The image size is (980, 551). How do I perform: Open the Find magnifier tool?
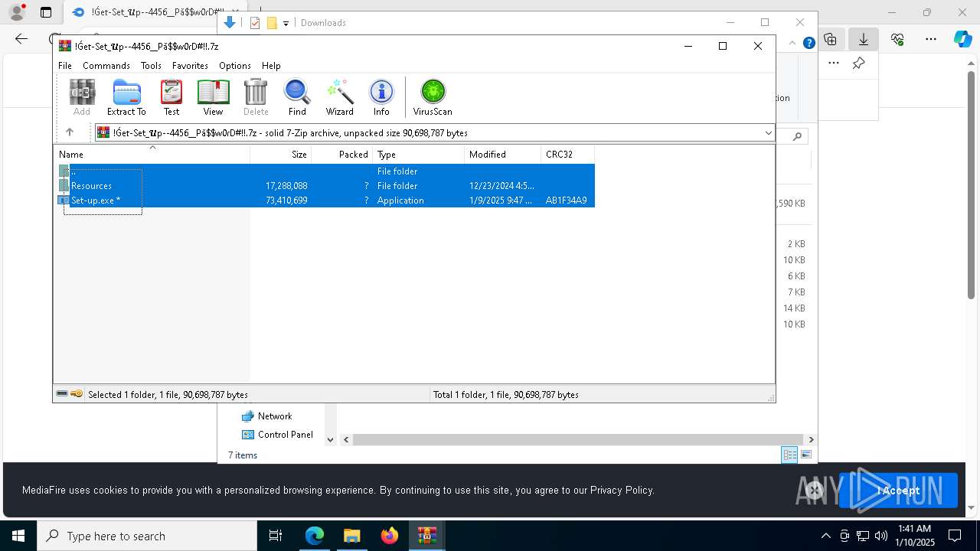pos(297,97)
